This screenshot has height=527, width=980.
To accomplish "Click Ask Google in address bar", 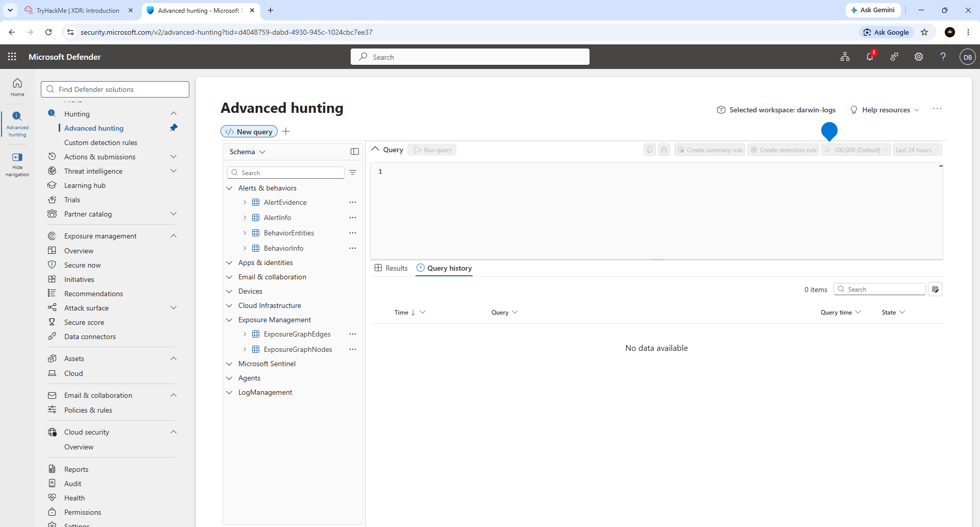I will point(886,32).
